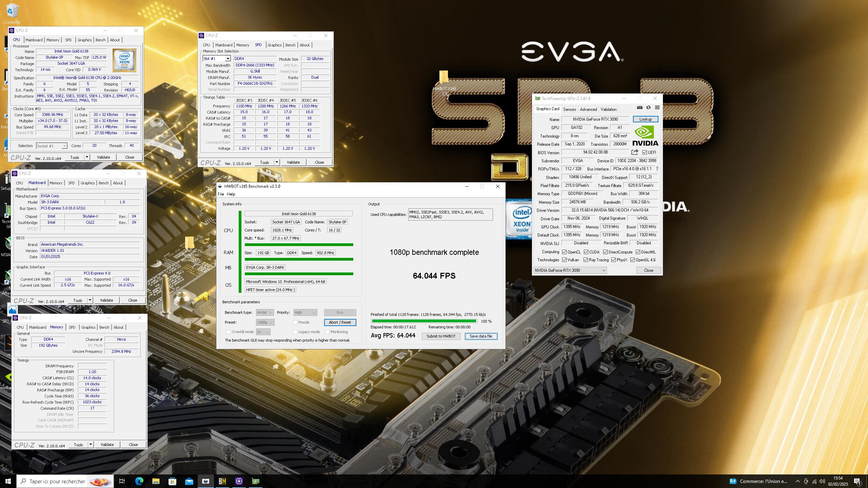Toggle the Ray Tracing checkbox

586,260
